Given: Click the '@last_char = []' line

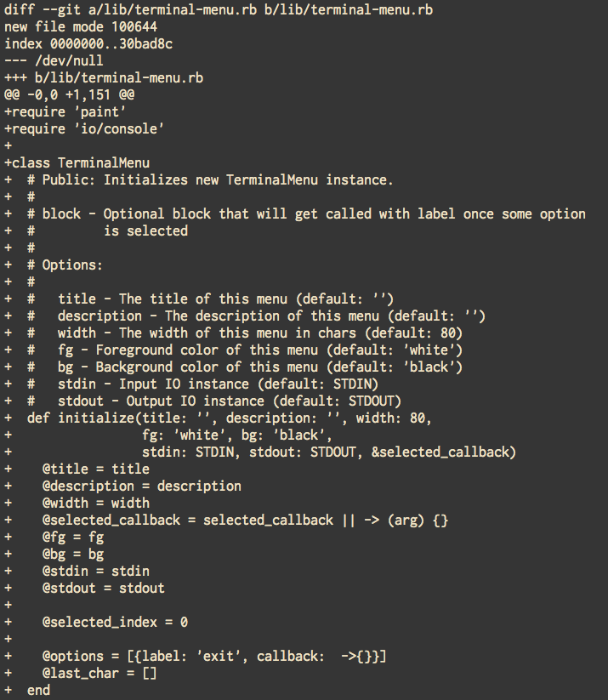Looking at the screenshot, I should (x=99, y=673).
